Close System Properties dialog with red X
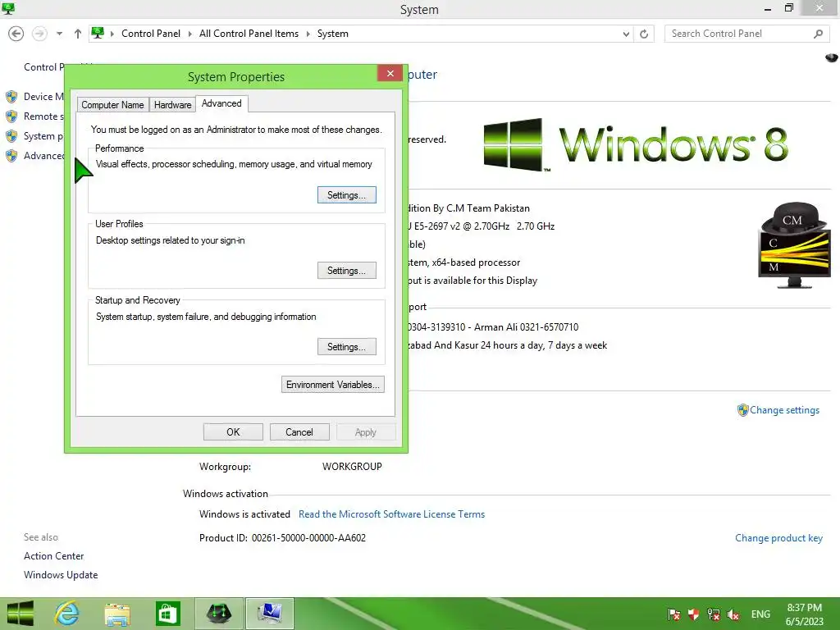 tap(390, 73)
